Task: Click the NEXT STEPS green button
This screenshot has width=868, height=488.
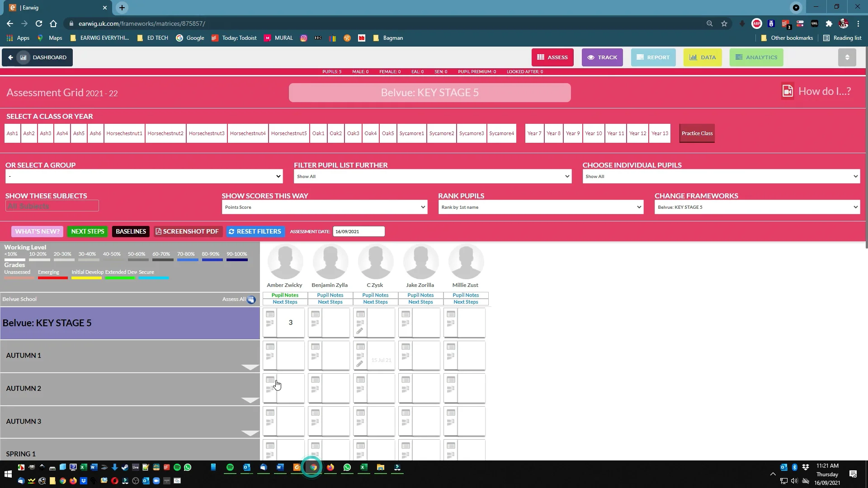Action: [x=88, y=231]
